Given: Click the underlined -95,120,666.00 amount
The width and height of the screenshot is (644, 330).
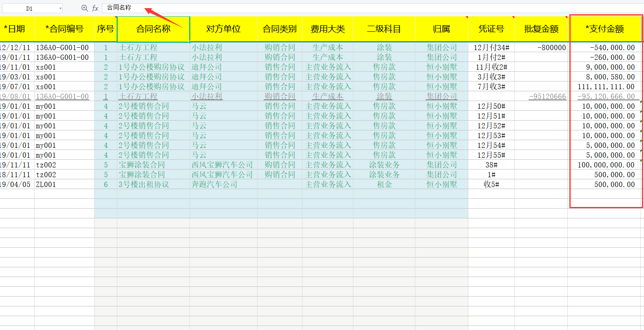Looking at the screenshot, I should click(x=605, y=97).
